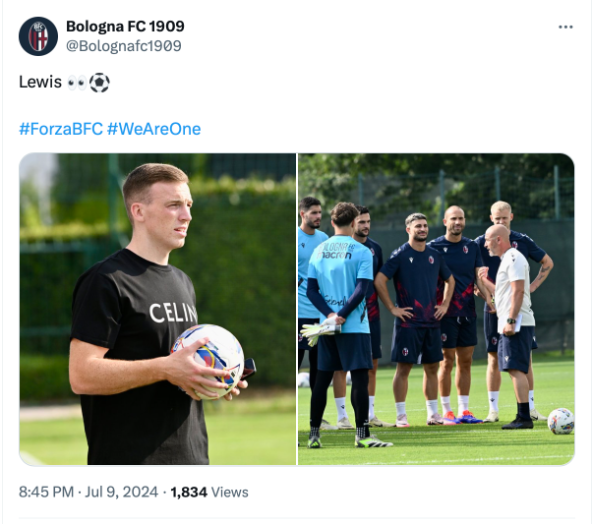This screenshot has width=592, height=524.
Task: Click the 1,834 Views count
Action: coord(209,492)
